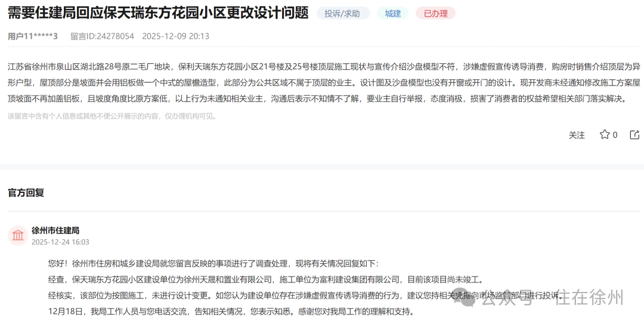Viewport: 644px width, 323px height.
Task: Select the 城建 category tag
Action: 393,13
